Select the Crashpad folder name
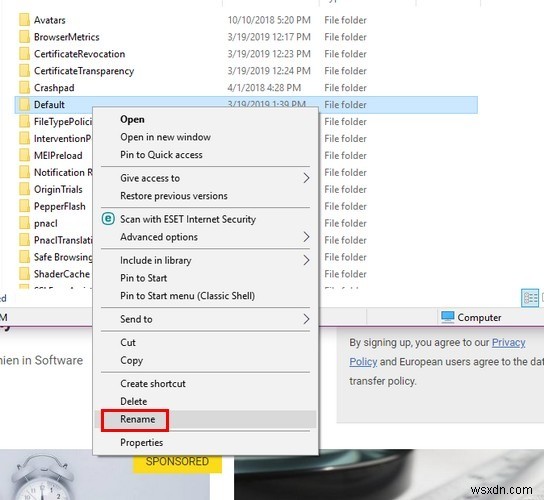Image resolution: width=544 pixels, height=500 pixels. click(54, 88)
